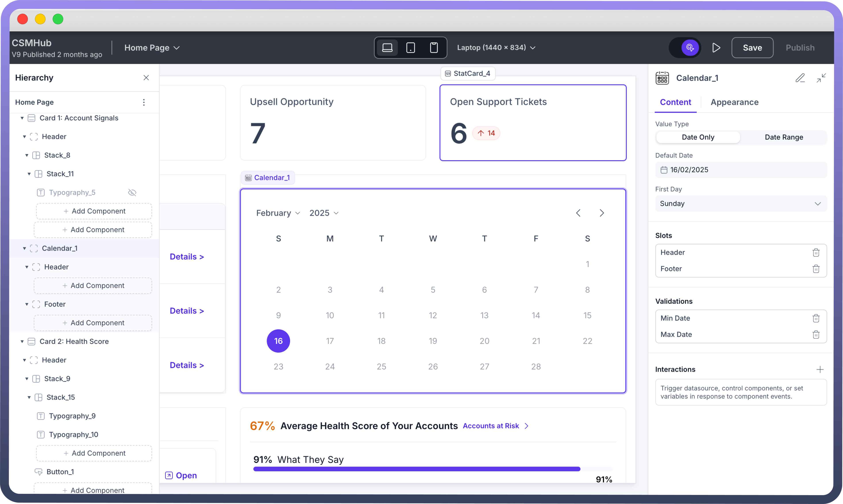This screenshot has height=504, width=843.
Task: Toggle the purple inspect mode switch
Action: pos(689,48)
